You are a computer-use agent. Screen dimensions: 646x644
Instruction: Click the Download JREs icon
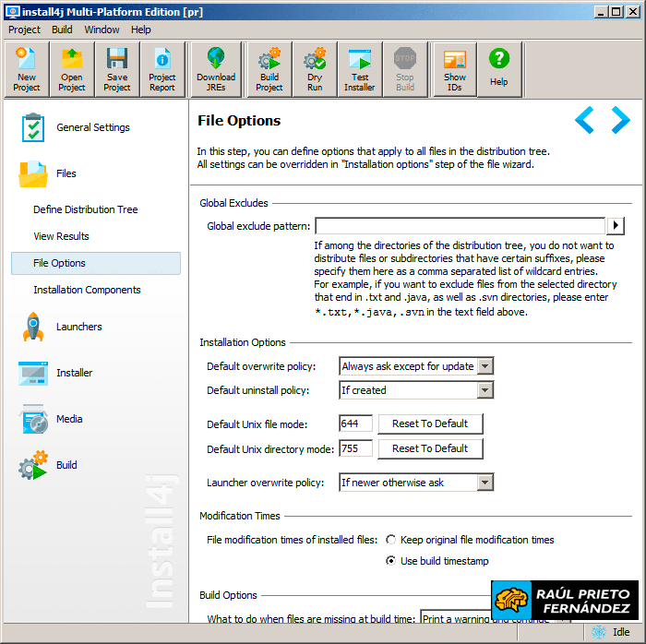[216, 69]
